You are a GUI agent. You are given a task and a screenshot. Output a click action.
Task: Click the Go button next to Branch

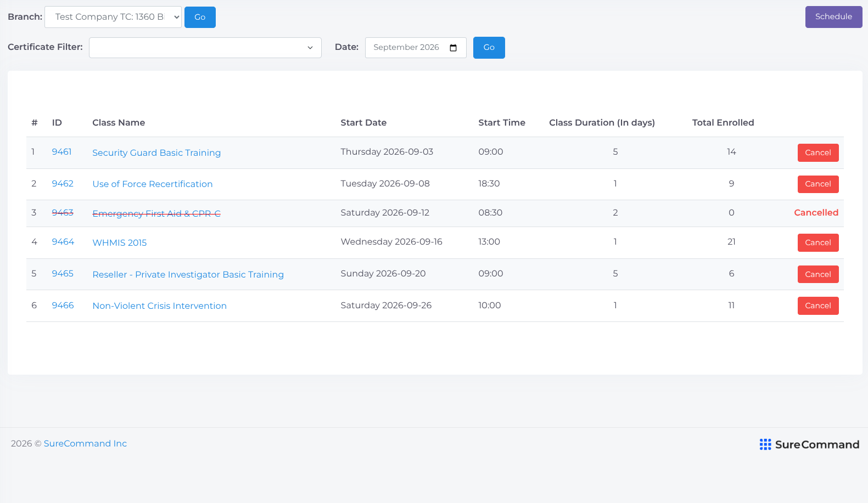[x=200, y=17]
